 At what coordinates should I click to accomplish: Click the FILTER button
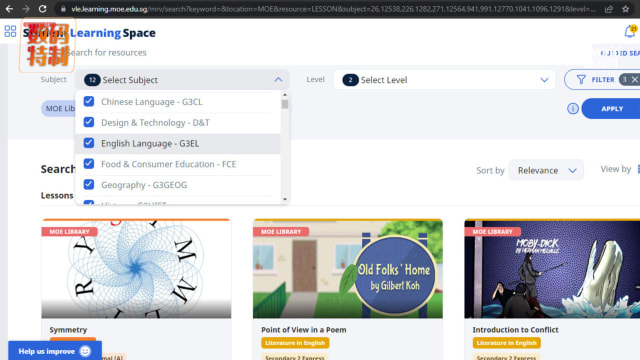[x=596, y=80]
